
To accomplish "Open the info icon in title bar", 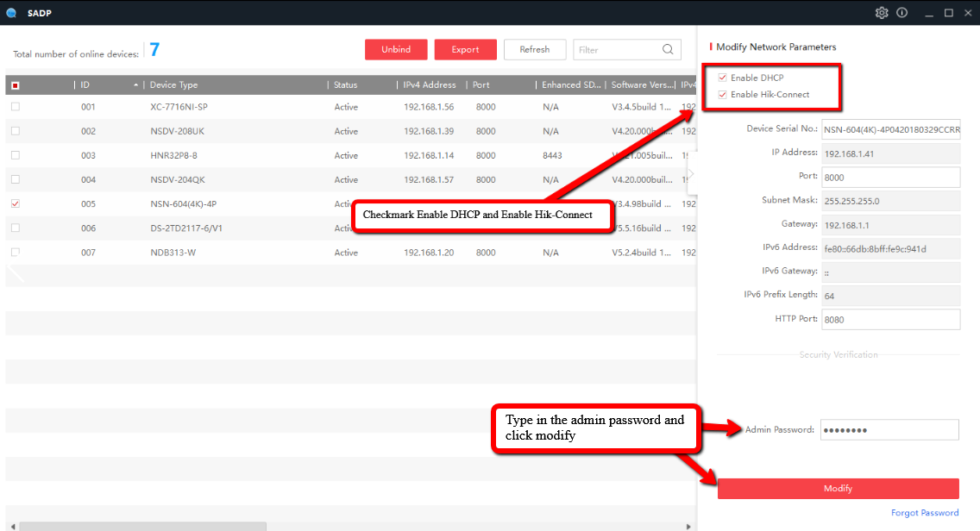I will 901,12.
